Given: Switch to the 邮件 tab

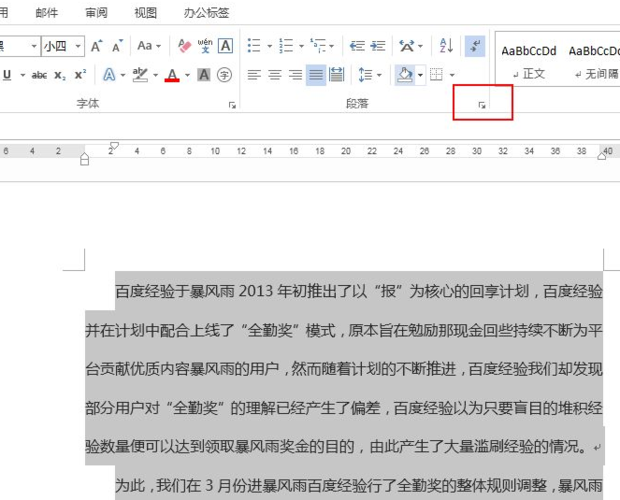Looking at the screenshot, I should pos(47,13).
